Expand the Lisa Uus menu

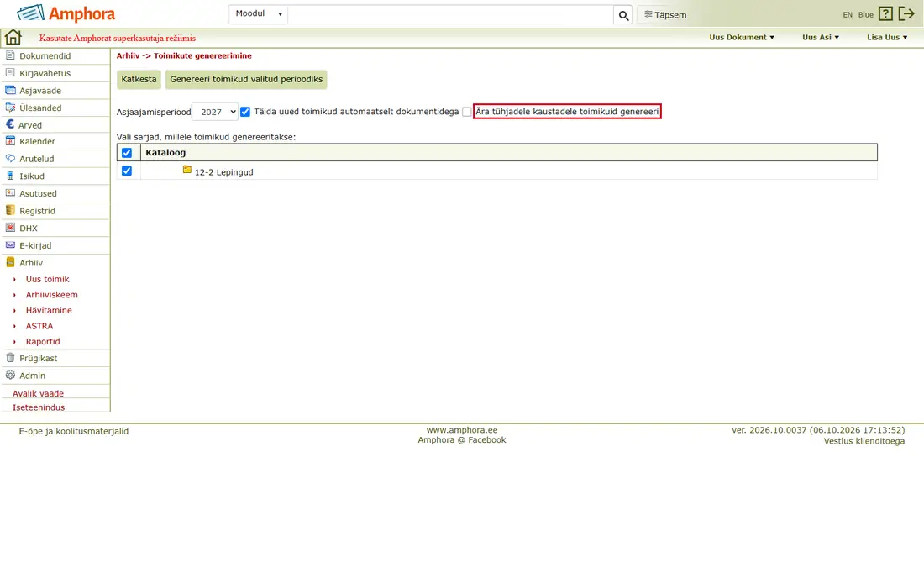pyautogui.click(x=887, y=37)
